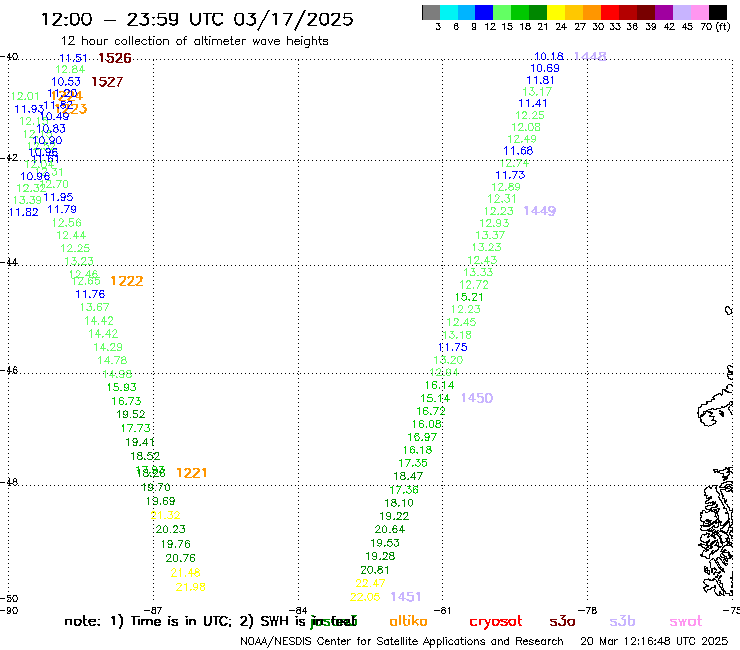The height and width of the screenshot is (650, 740).
Task: Click the wave height value 13.67
Action: (x=94, y=307)
